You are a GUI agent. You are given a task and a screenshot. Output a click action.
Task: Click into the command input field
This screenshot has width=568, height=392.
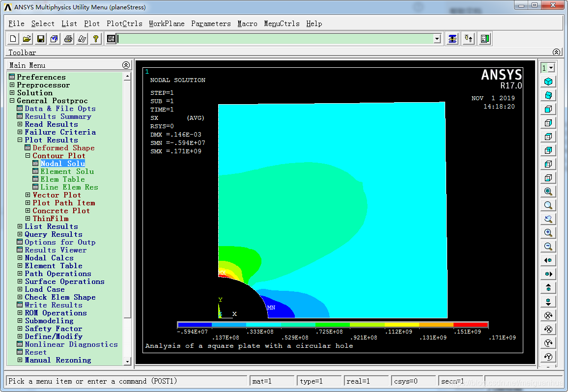[275, 39]
